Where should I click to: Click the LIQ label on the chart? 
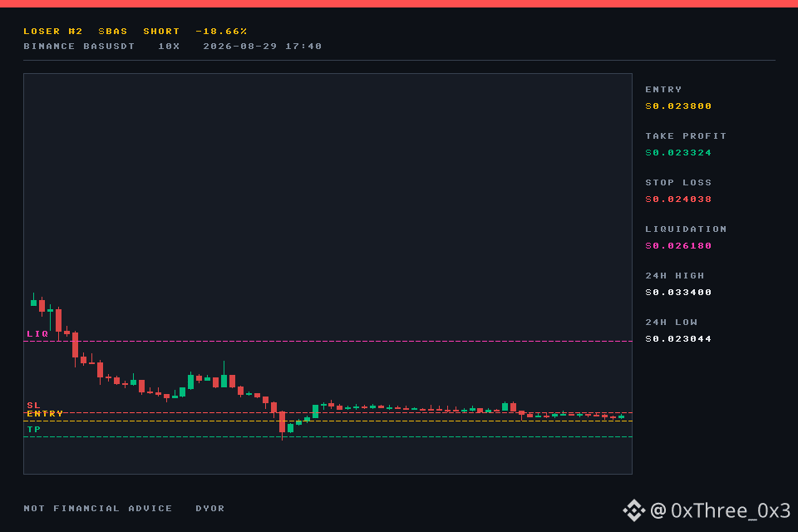click(x=37, y=334)
